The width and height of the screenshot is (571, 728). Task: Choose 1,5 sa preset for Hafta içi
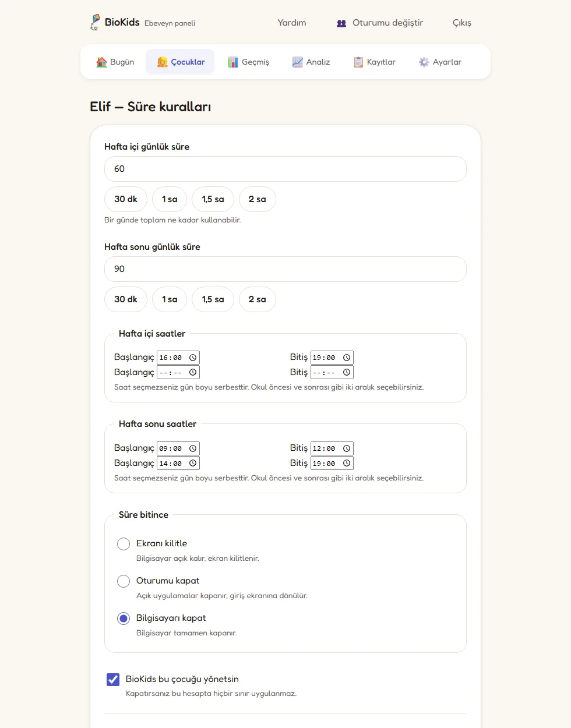pos(213,199)
